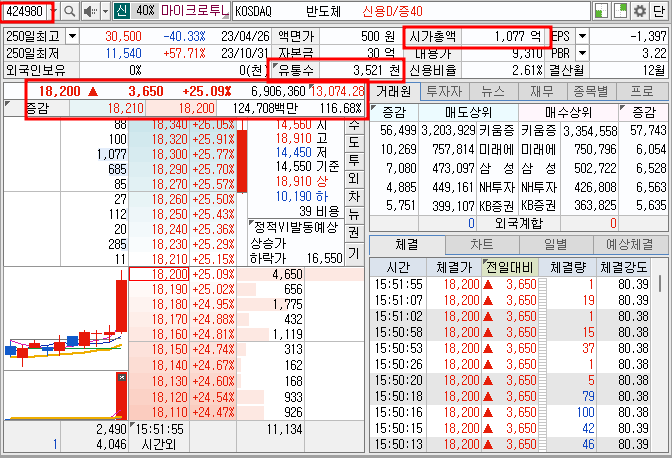Click the vertical 기 side button
Viewport: 672px width, 458px height.
coord(354,254)
